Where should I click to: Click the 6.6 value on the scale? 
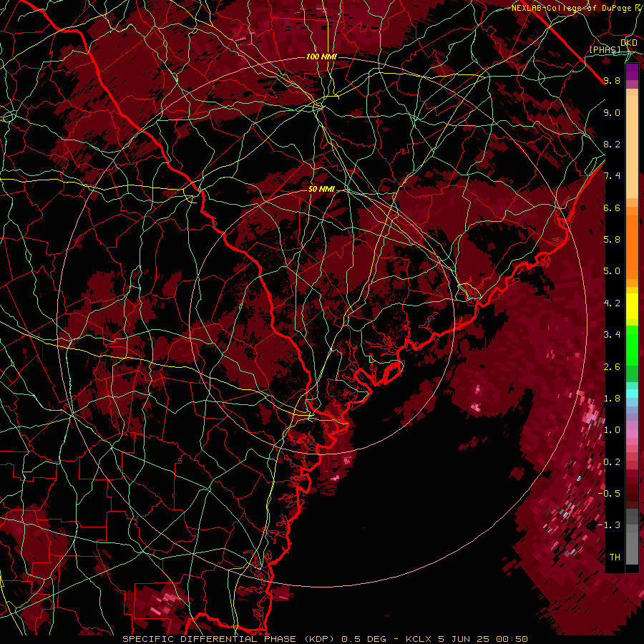[x=612, y=208]
